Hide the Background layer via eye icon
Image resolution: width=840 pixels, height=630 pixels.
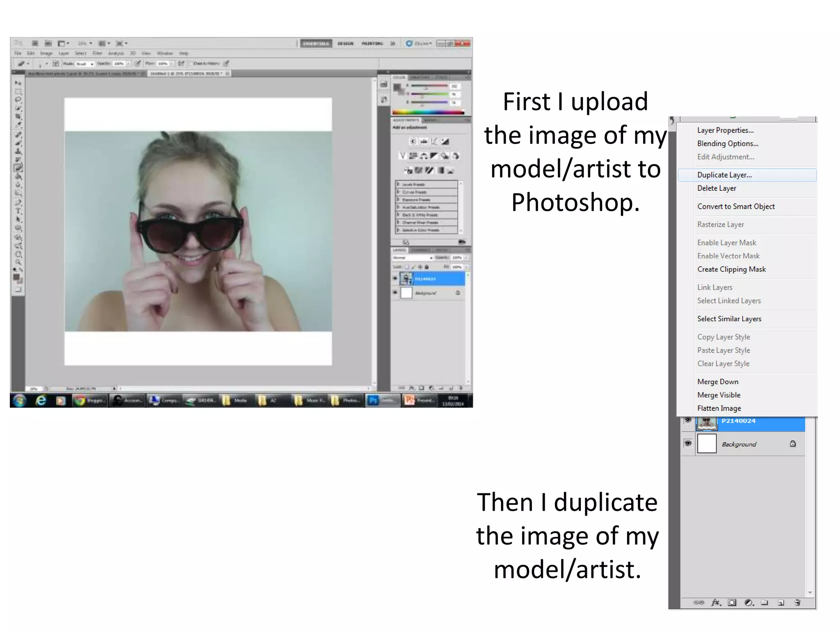(x=688, y=443)
